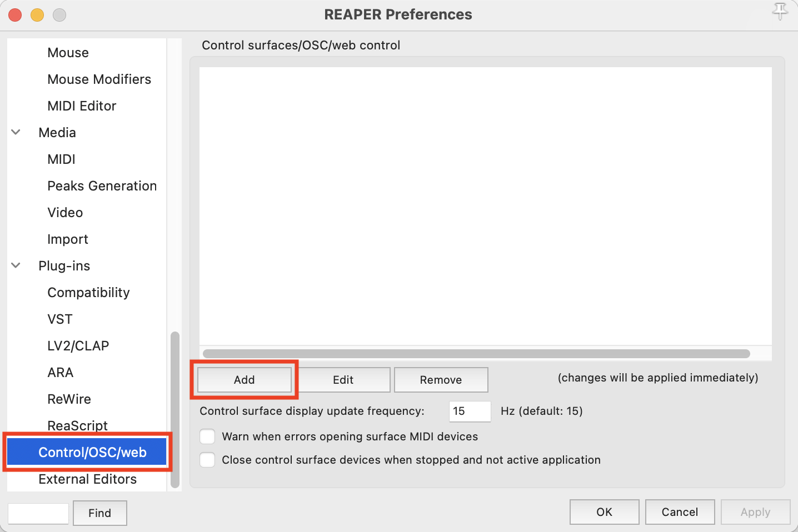Select Mouse Modifiers in the sidebar
This screenshot has width=798, height=532.
(x=99, y=79)
